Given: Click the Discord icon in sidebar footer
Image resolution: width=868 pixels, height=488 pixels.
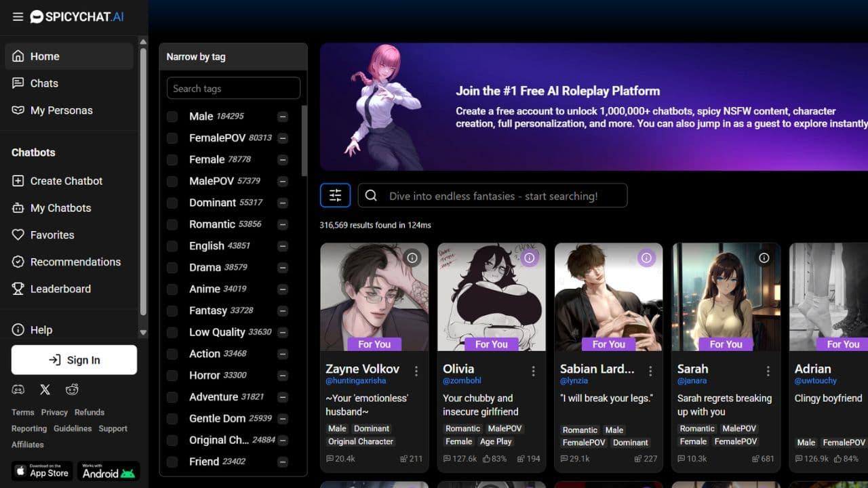Looking at the screenshot, I should point(18,389).
